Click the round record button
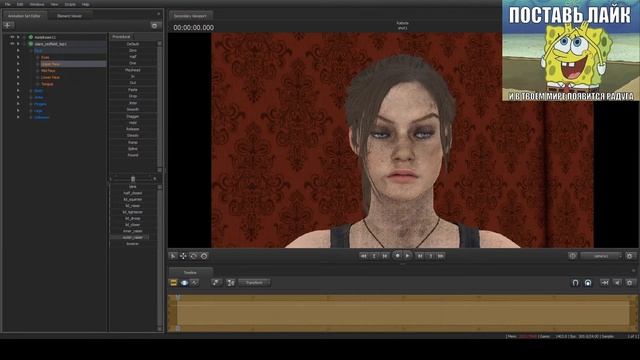 [x=397, y=256]
